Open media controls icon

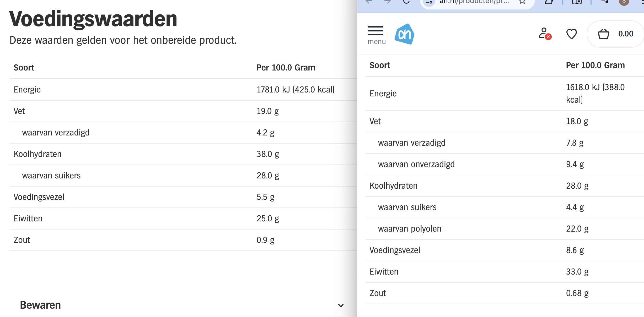pyautogui.click(x=605, y=2)
